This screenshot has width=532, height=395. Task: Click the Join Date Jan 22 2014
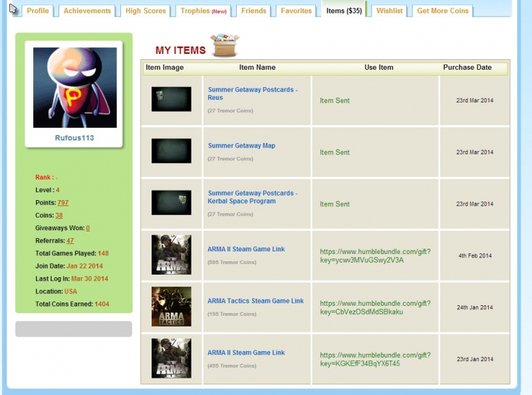(x=85, y=266)
